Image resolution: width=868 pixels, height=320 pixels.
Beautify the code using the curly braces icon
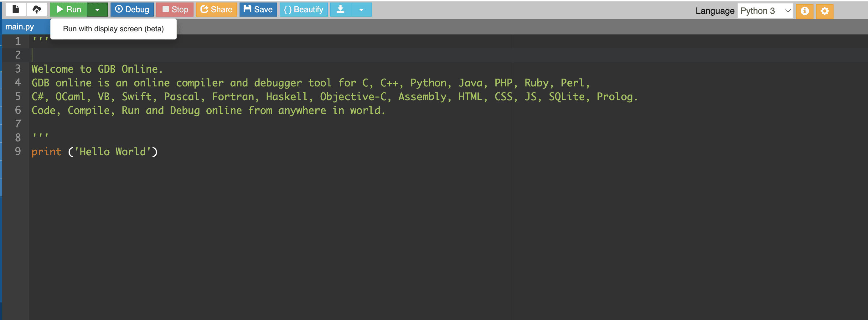(303, 9)
